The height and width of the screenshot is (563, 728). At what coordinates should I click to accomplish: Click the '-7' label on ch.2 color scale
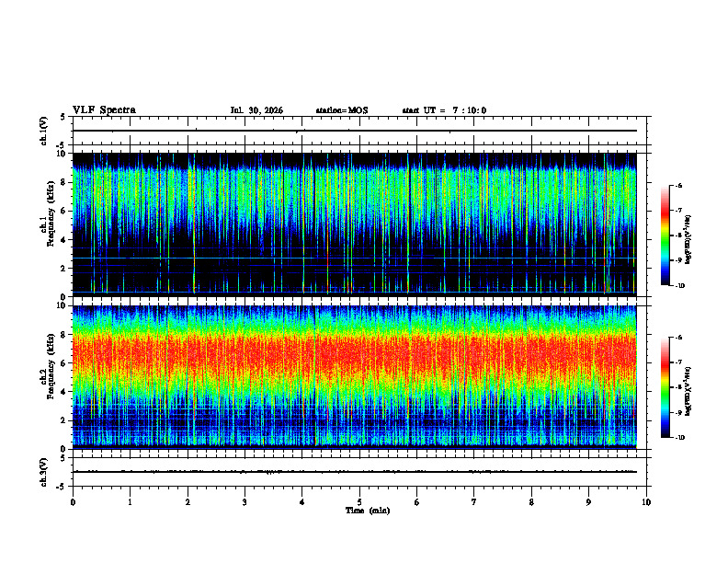(679, 362)
